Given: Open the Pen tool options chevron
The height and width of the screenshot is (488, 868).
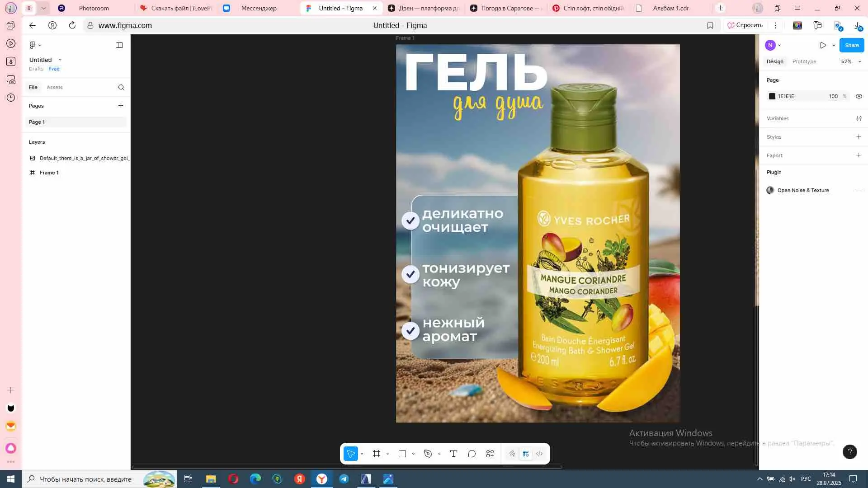Looking at the screenshot, I should [x=439, y=454].
